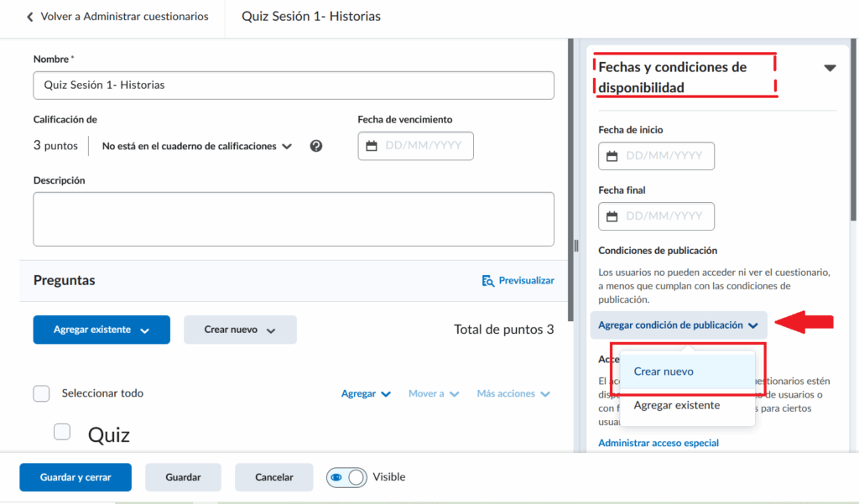This screenshot has height=504, width=859.
Task: Open the Agregar existente dropdown button
Action: coord(102,330)
